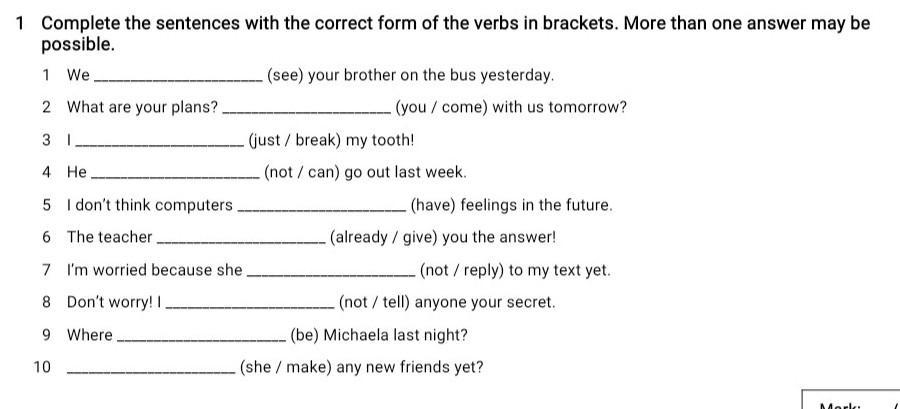Click the blank before '(you / come)'

(x=308, y=112)
